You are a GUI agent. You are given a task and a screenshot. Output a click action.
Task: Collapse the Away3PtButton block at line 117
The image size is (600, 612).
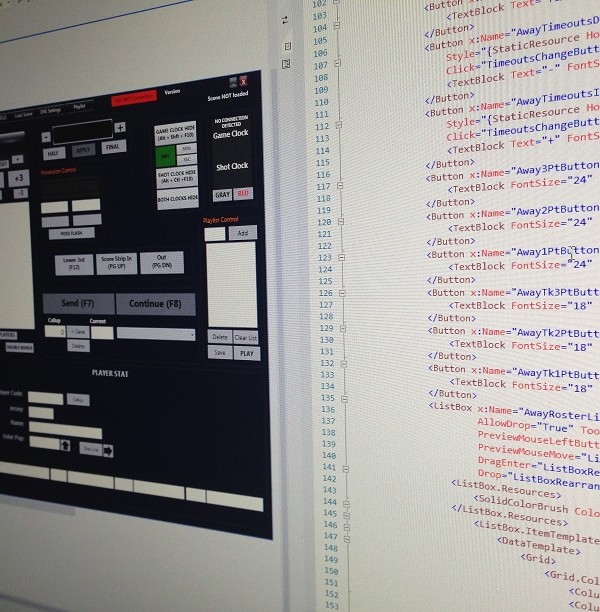pos(340,186)
